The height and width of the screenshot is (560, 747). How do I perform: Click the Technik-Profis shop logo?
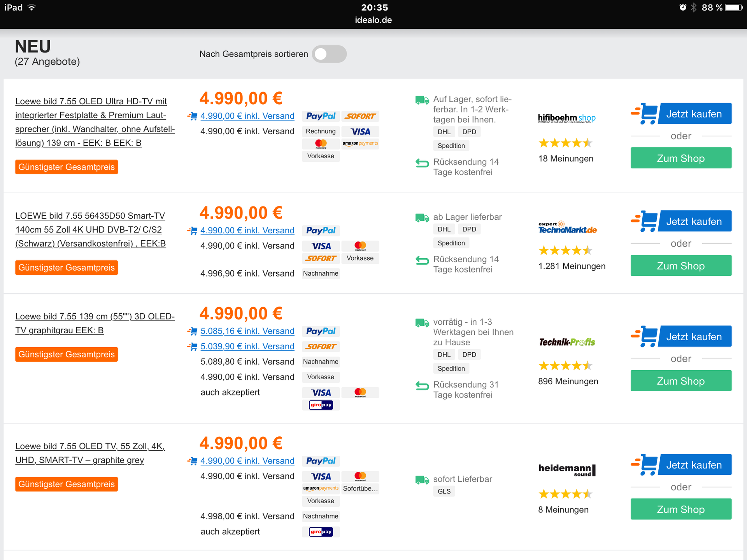point(567,342)
